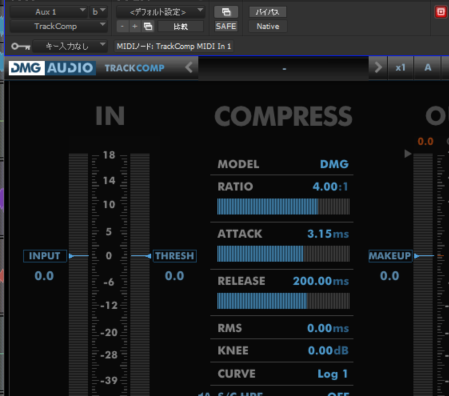449x396 pixels.
Task: Click the x1 oversampling button
Action: (x=401, y=68)
